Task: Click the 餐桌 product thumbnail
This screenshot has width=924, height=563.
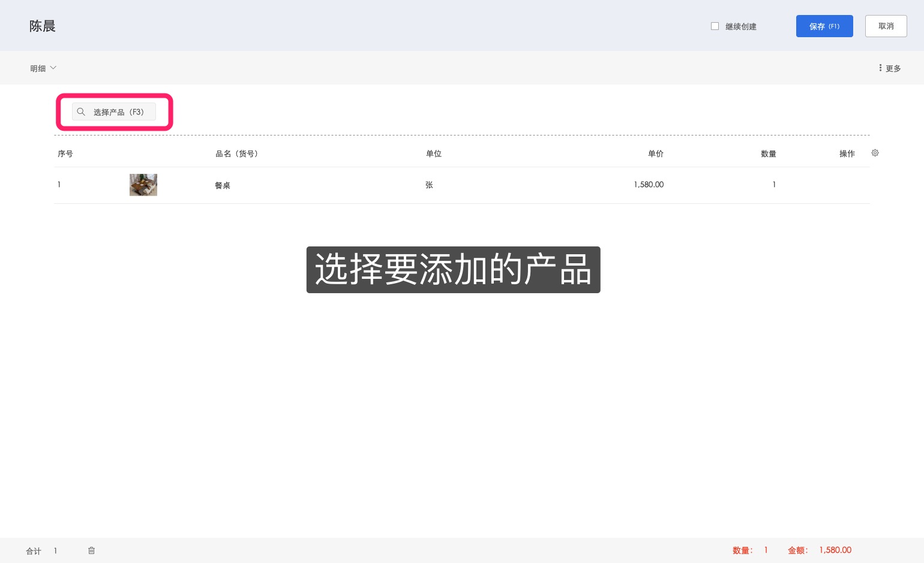Action: click(143, 185)
